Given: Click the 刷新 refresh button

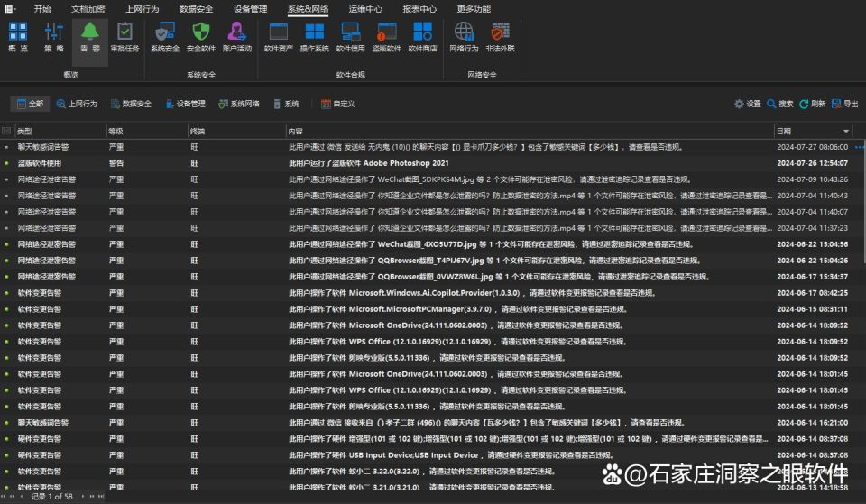Looking at the screenshot, I should click(812, 104).
